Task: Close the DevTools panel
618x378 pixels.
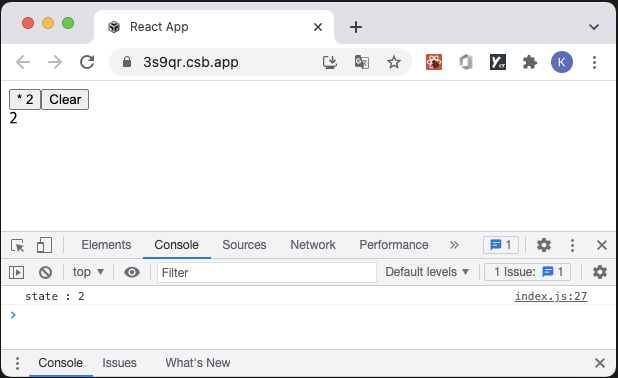Action: point(601,245)
